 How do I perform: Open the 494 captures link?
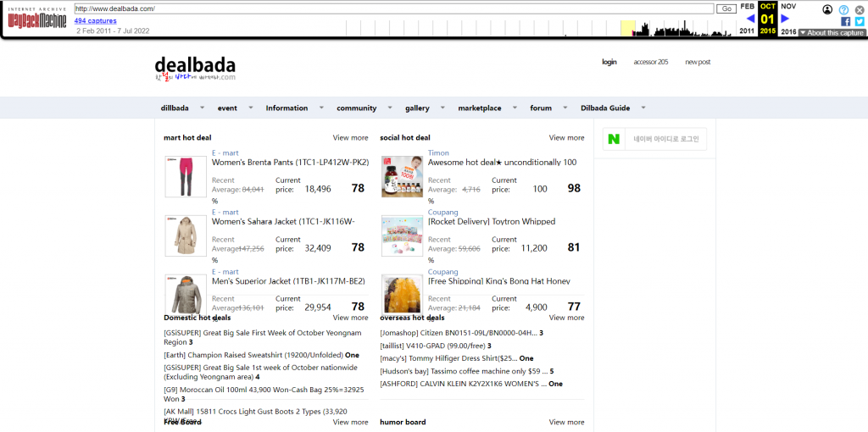95,21
